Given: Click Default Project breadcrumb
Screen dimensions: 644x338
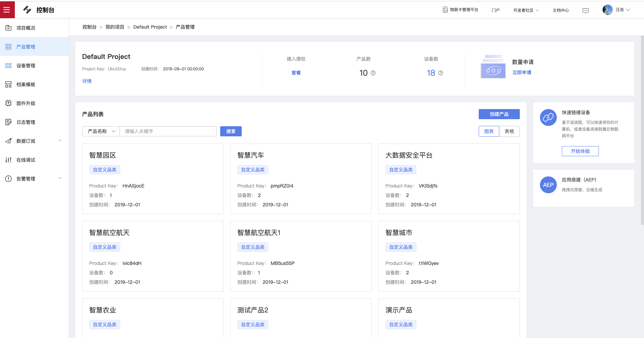Looking at the screenshot, I should pyautogui.click(x=150, y=27).
